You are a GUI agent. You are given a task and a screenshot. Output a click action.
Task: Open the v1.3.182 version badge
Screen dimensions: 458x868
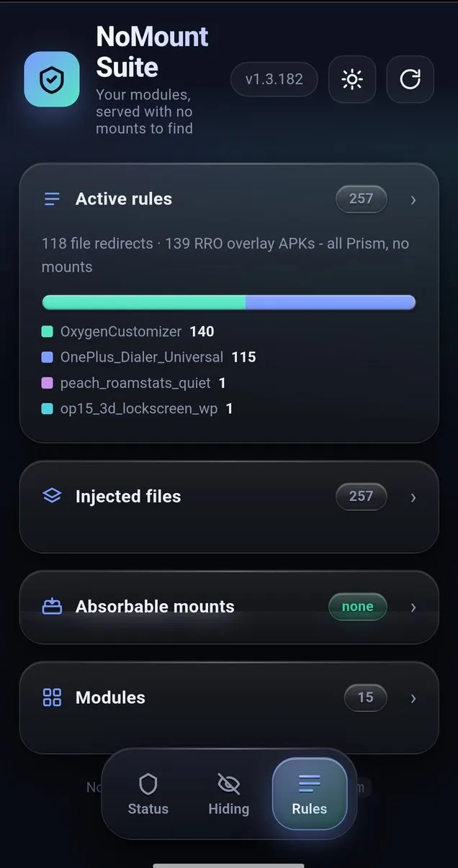coord(274,79)
